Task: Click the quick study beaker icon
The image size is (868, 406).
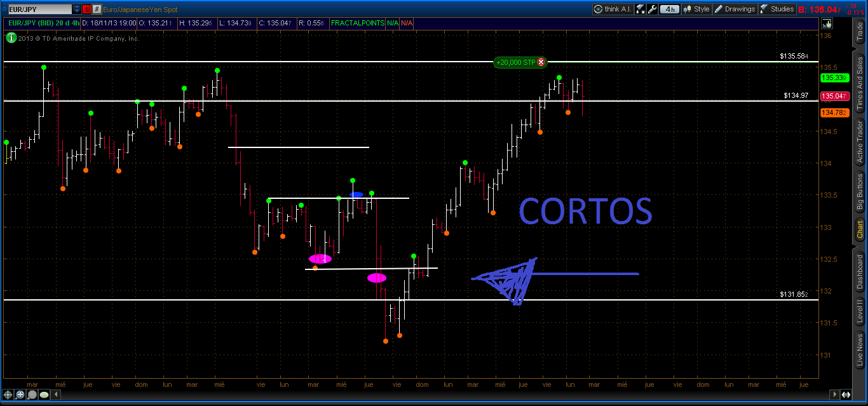Action: pos(640,9)
